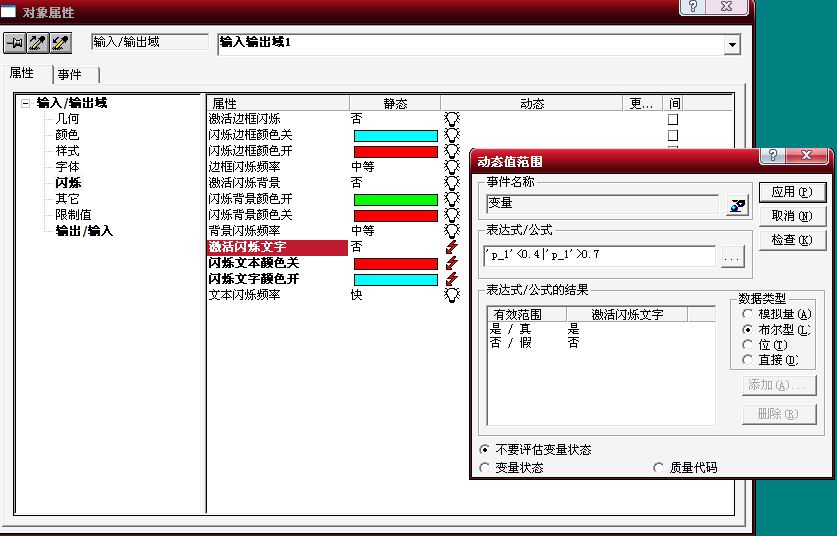Tick the checkbox in 闪烁边框颜色关 row
This screenshot has height=536, width=837.
(673, 135)
